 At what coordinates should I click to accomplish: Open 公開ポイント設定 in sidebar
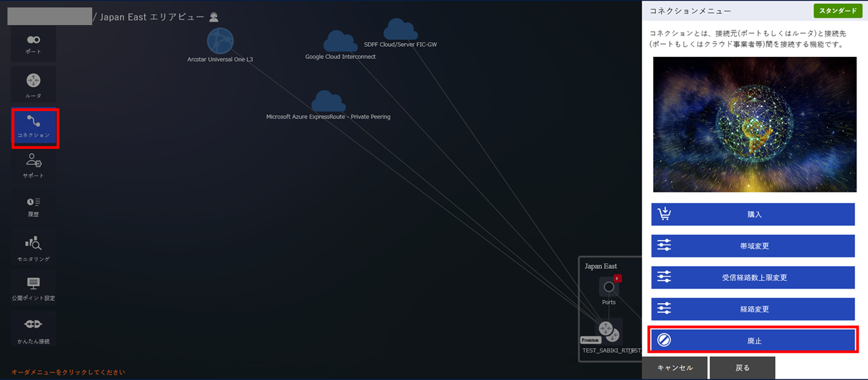pos(33,288)
